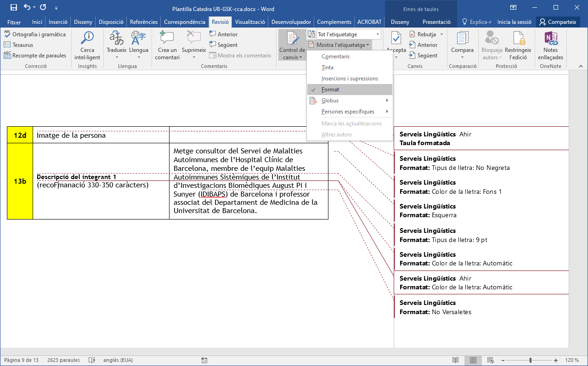Screen dimensions: 588x366
Task: Click the Save icon in title bar
Action: (x=13, y=7)
